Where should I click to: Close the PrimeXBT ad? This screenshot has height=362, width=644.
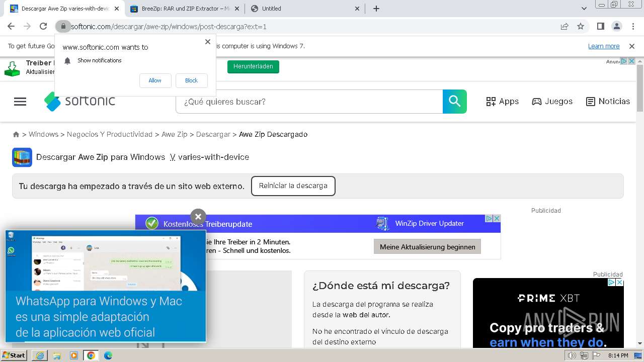(x=619, y=283)
